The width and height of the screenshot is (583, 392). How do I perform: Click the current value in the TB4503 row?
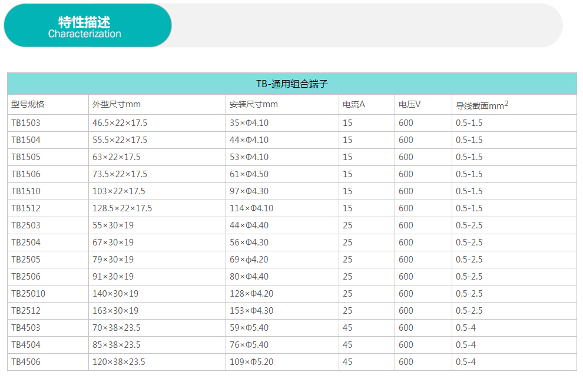(x=347, y=328)
